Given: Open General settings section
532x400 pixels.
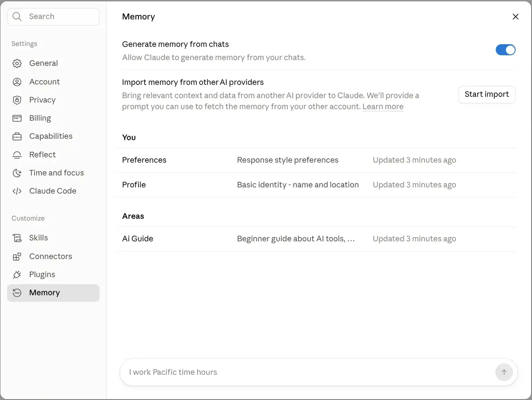Looking at the screenshot, I should pyautogui.click(x=53, y=63).
